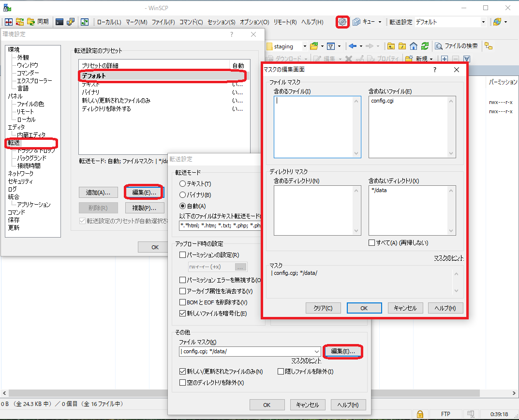The height and width of the screenshot is (420, 519).
Task: Open the コマンド(C) menu
Action: click(191, 22)
